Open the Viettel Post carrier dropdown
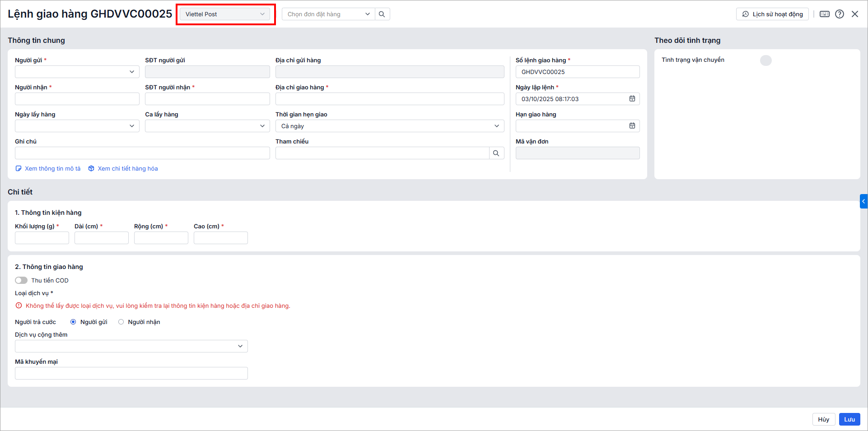The image size is (868, 431). [x=225, y=14]
